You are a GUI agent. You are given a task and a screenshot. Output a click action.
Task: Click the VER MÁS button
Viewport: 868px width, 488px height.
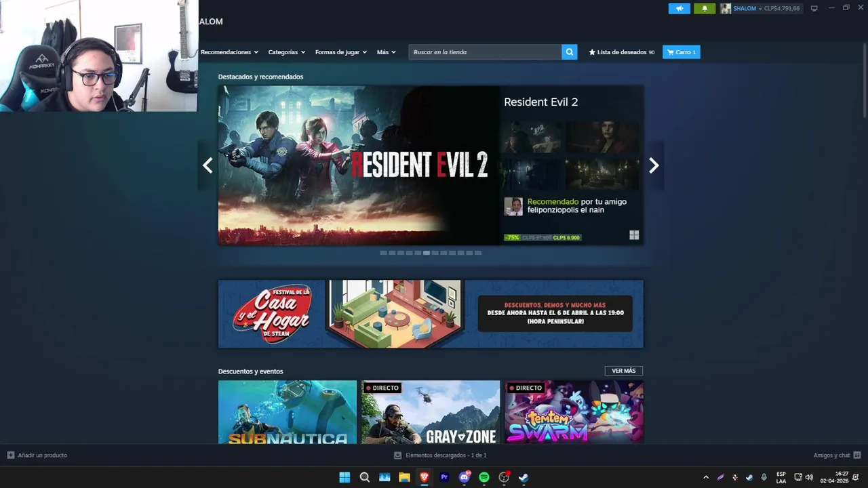tap(624, 371)
